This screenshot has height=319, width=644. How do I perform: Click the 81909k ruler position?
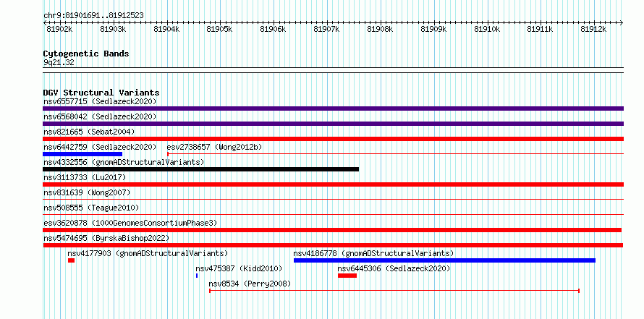(434, 29)
